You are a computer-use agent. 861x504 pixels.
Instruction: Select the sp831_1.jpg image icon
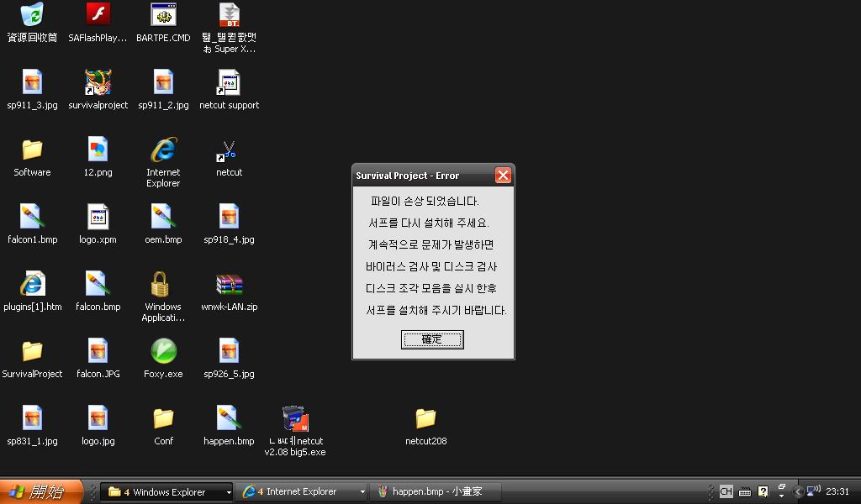click(32, 417)
